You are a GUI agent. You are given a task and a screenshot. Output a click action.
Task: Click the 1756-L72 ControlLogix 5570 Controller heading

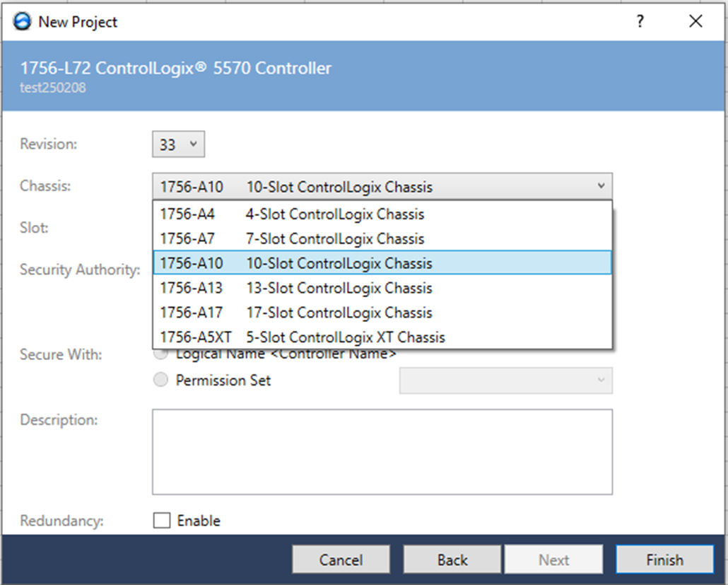[x=175, y=69]
